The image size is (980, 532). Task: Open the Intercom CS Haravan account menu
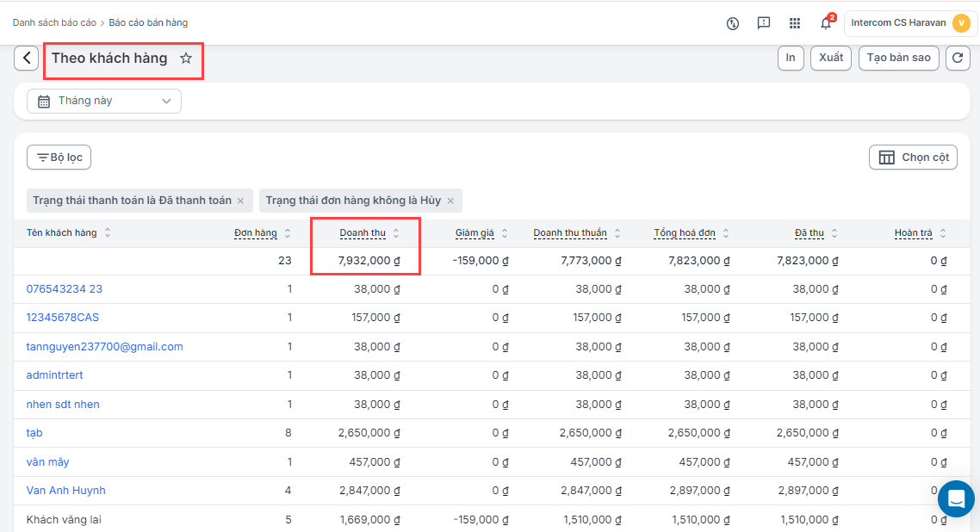click(910, 23)
